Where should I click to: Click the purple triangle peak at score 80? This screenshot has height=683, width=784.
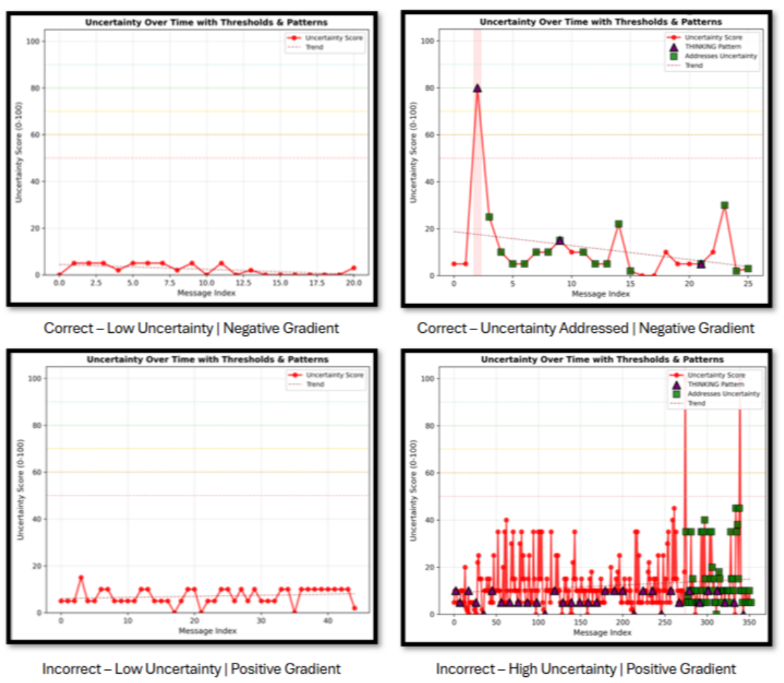point(477,88)
